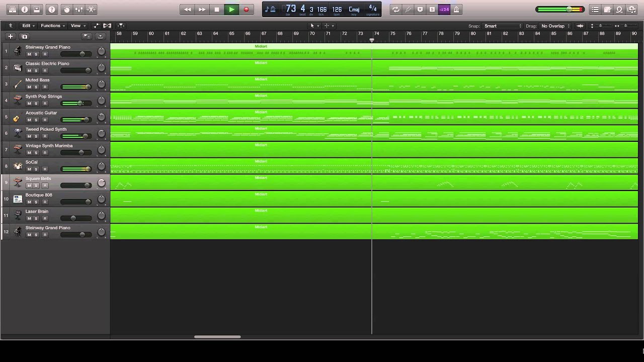Open the Toolbar customize button
This screenshot has height=362, width=644.
[37, 10]
